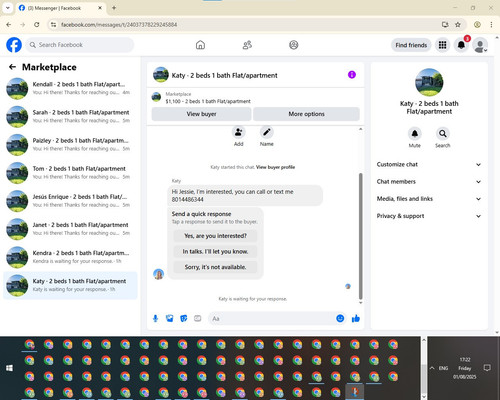
Task: Open the GIF picker icon
Action: (198, 318)
